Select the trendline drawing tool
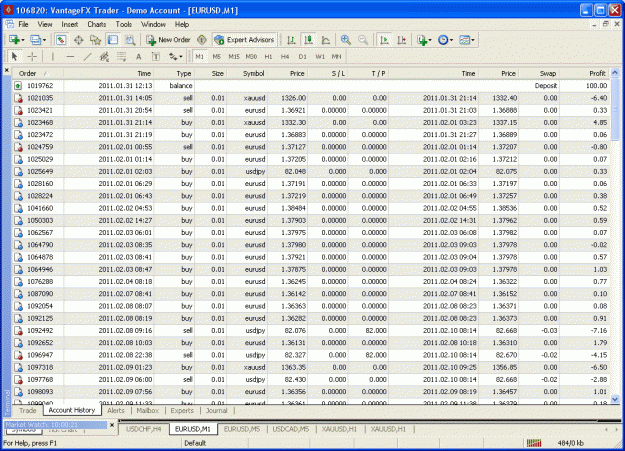This screenshot has width=625, height=451. [x=88, y=57]
